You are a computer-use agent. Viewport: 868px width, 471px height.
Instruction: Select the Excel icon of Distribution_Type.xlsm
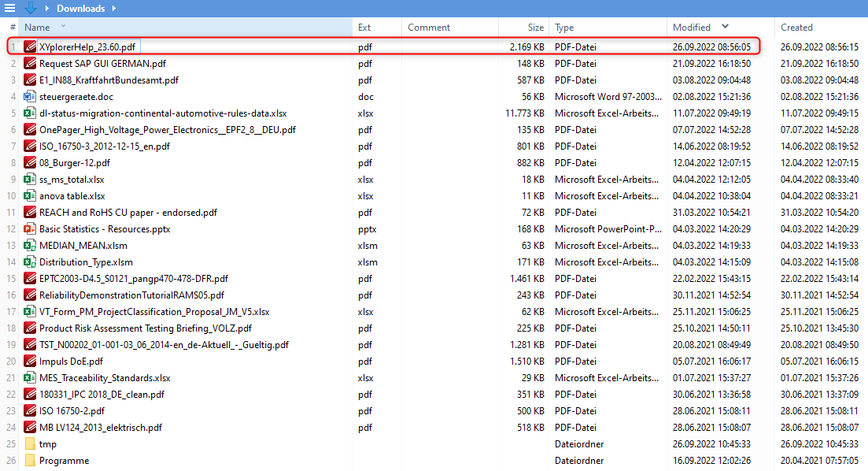tap(30, 262)
